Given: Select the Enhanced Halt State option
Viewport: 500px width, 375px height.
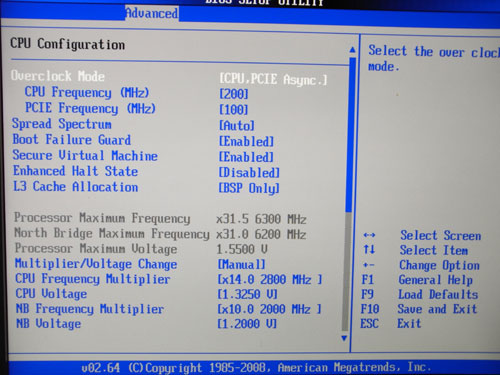Looking at the screenshot, I should (x=75, y=171).
